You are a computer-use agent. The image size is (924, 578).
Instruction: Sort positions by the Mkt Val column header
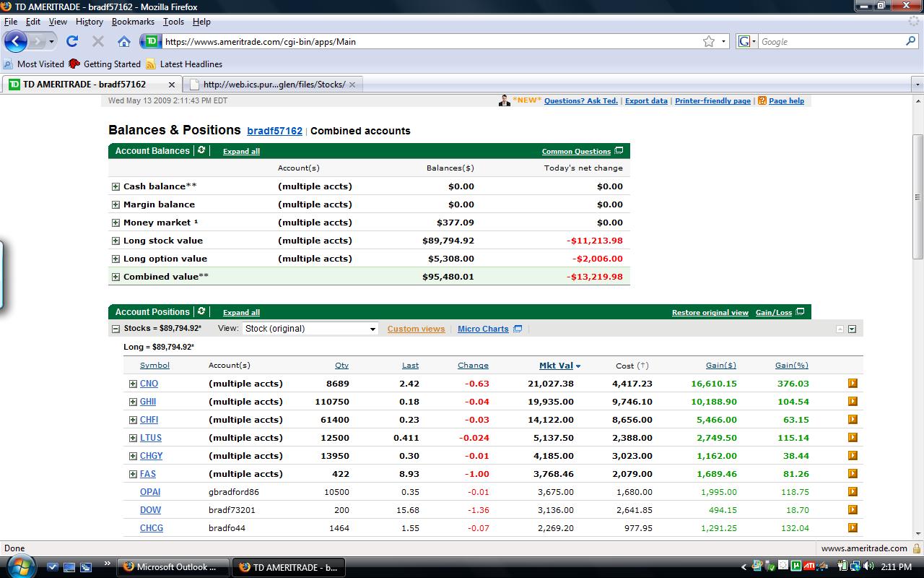[556, 366]
